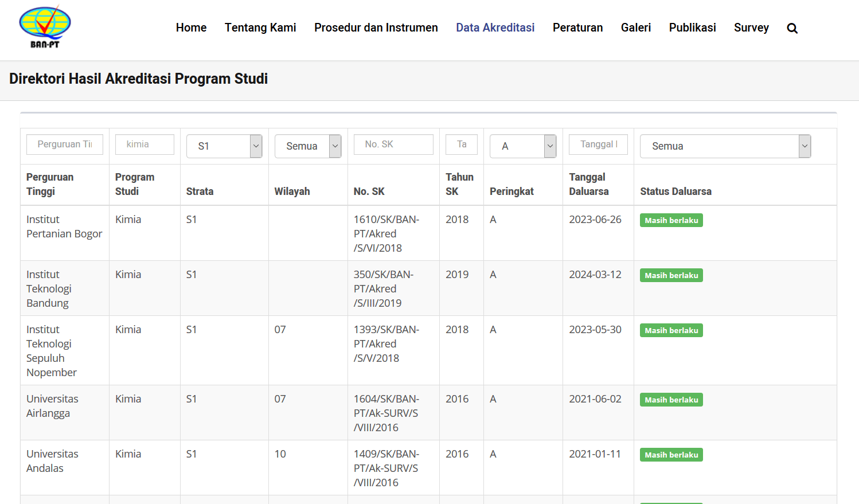Open Publikasi menu
This screenshot has width=859, height=504.
[x=692, y=28]
